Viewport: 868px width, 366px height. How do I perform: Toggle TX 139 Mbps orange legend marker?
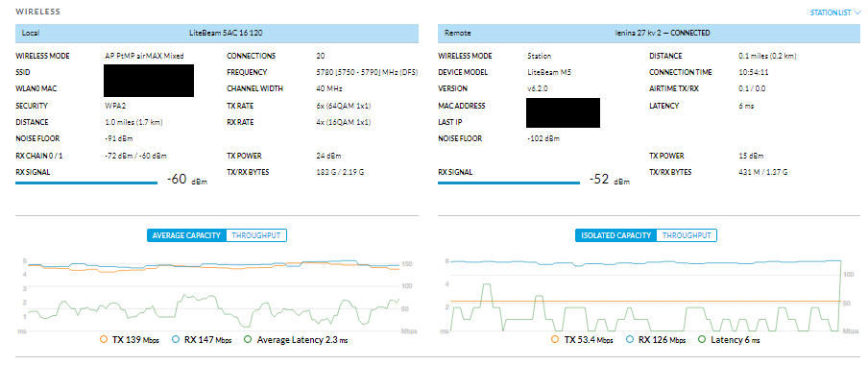coord(103,339)
